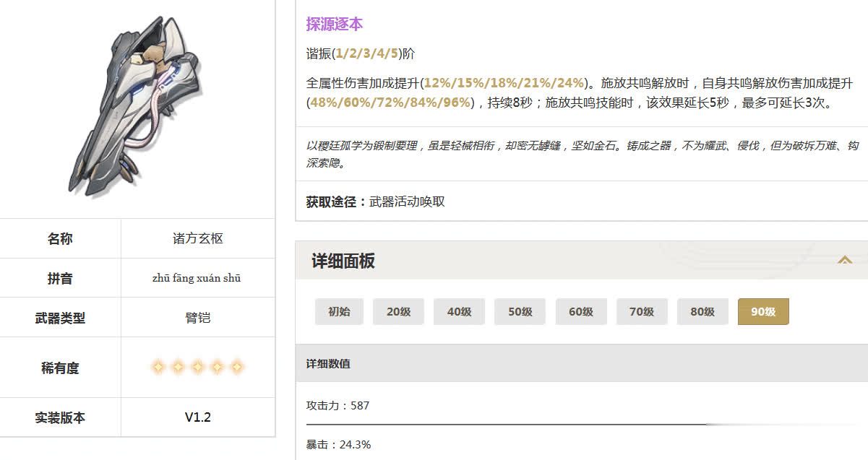
Task: Click the 臂铠 weapon type value
Action: (197, 318)
